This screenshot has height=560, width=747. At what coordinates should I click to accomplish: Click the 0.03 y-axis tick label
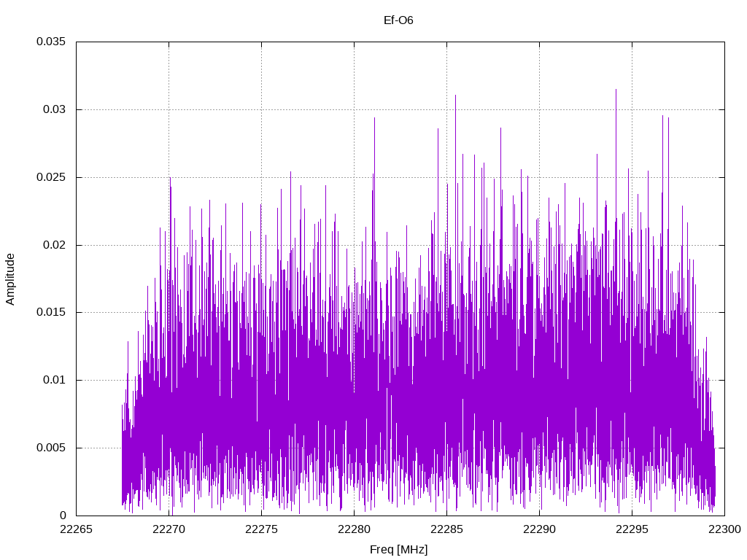coord(54,109)
